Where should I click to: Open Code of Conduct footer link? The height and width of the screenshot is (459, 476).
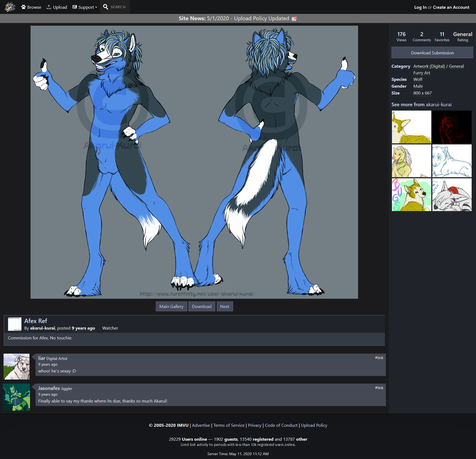click(x=281, y=425)
